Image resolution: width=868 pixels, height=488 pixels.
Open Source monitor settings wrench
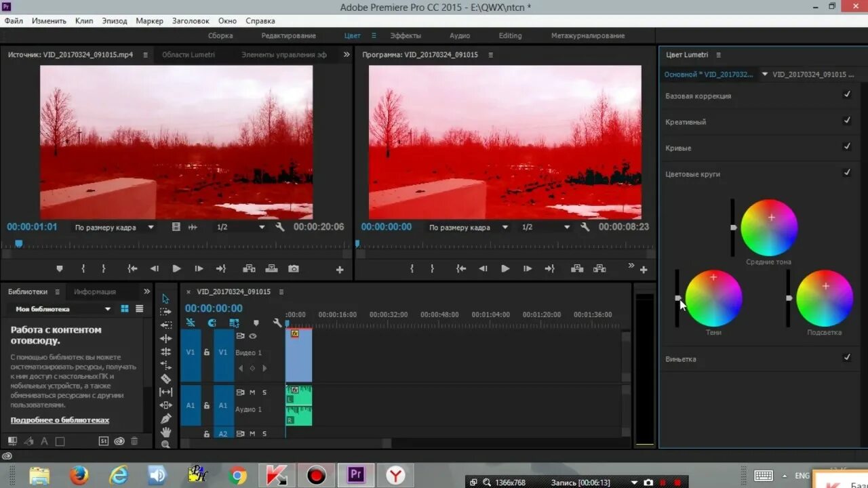(280, 228)
